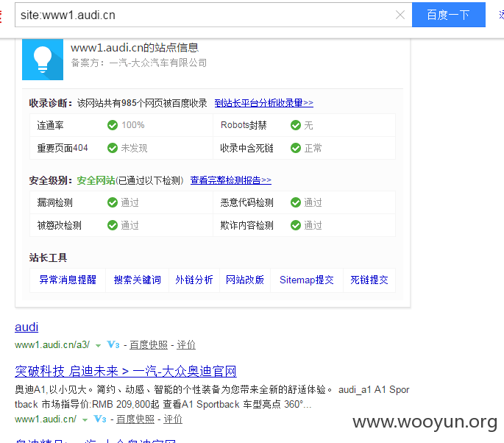504x443 pixels.
Task: Expand dropdown arrow after www1.audi.cn/a3/
Action: 99,346
